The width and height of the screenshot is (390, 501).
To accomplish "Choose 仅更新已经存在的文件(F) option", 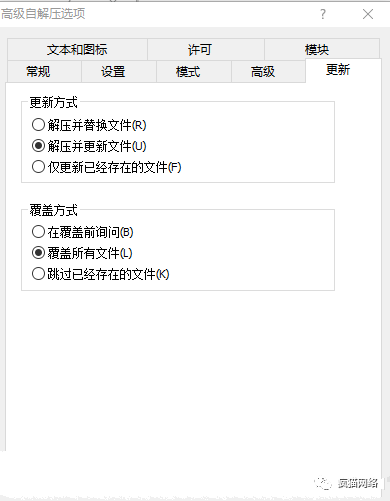I will 107,167.
